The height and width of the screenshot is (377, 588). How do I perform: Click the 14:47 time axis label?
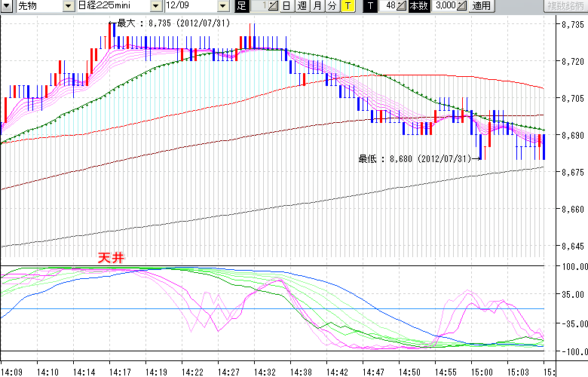click(x=373, y=372)
